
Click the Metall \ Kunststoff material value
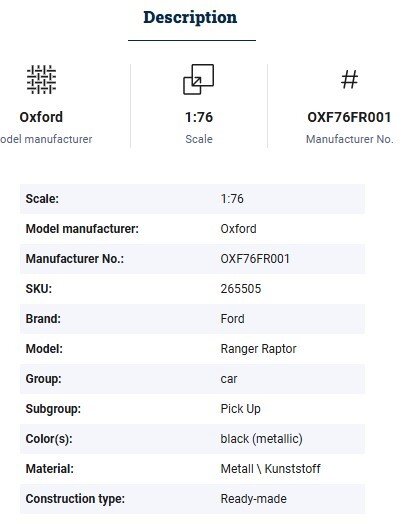(x=270, y=469)
